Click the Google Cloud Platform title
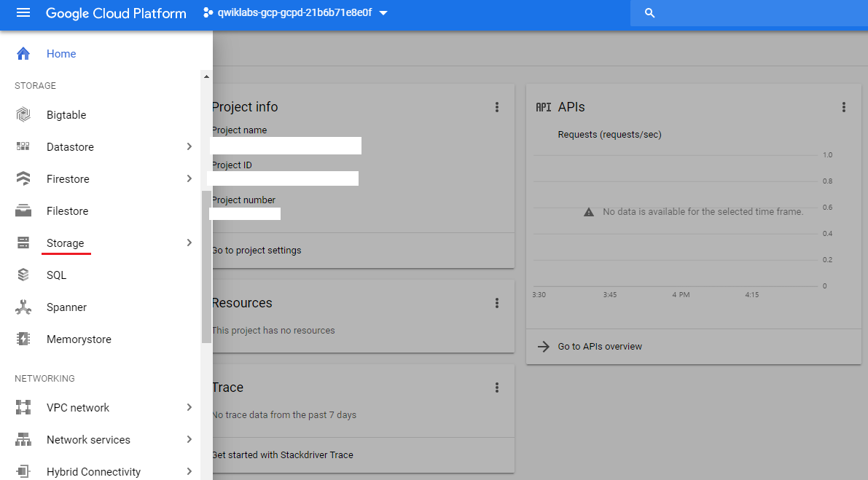Viewport: 868px width, 480px height. (x=116, y=13)
